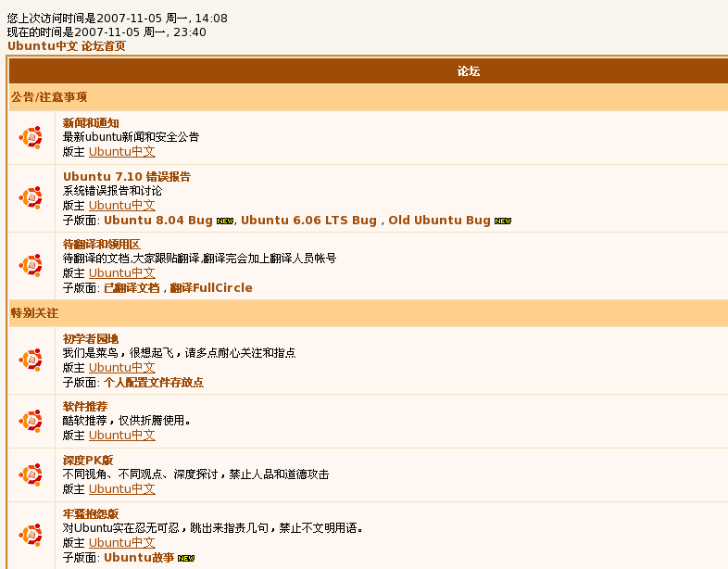
Task: Open the Ubuntu 8.04 Bug subforum
Action: 157,221
